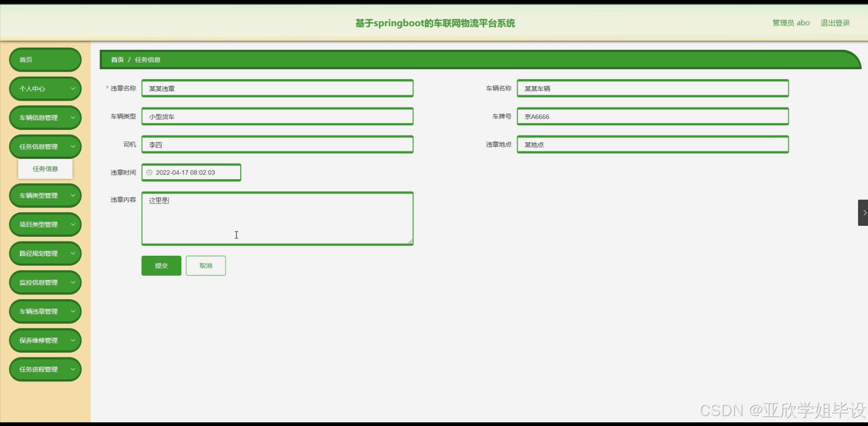Submit the form with 提交 button
Viewport: 868px width, 426px height.
tap(161, 266)
